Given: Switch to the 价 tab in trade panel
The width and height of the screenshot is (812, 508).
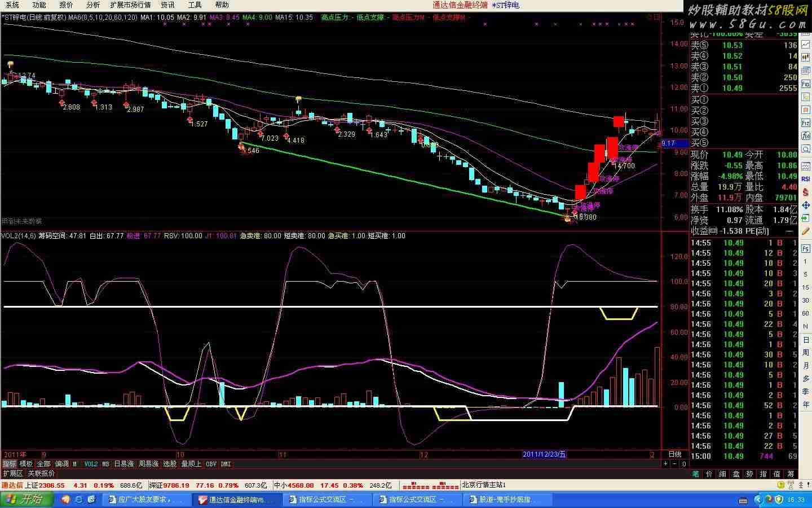Looking at the screenshot, I should pyautogui.click(x=709, y=474).
